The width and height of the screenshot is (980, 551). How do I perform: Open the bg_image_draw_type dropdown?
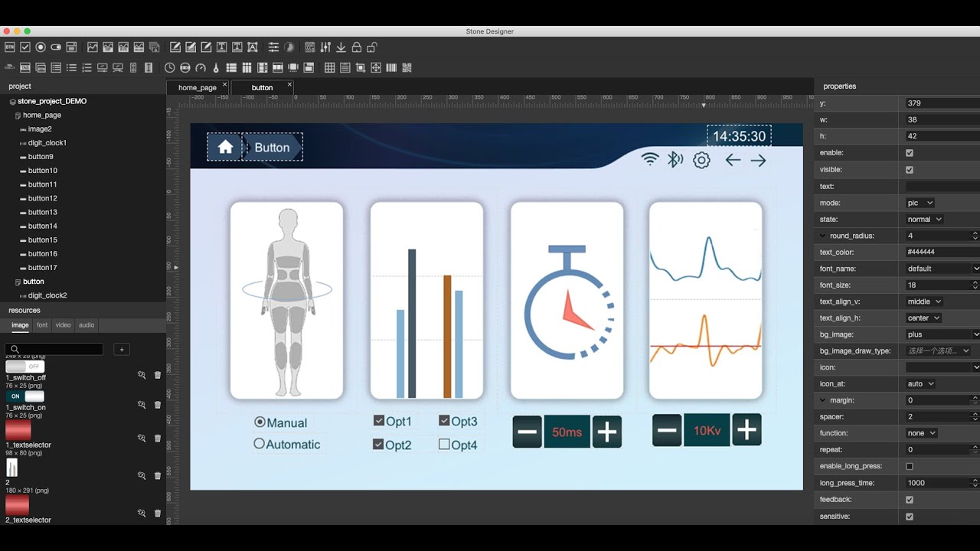pos(939,350)
